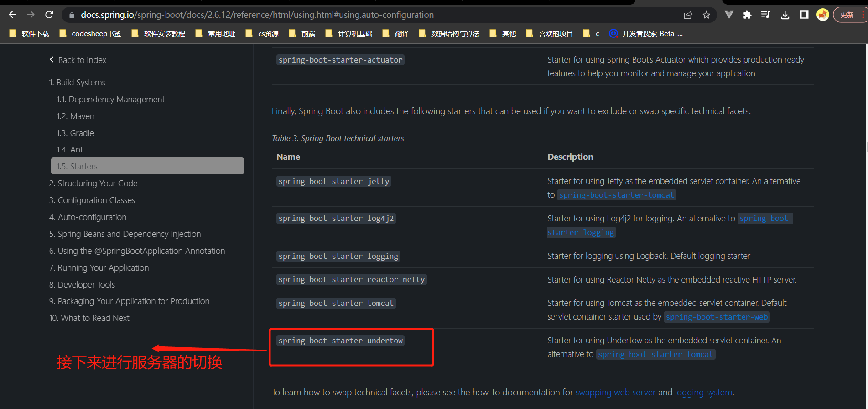
Task: Open 9. Packaging Your Application for Production
Action: (x=130, y=301)
